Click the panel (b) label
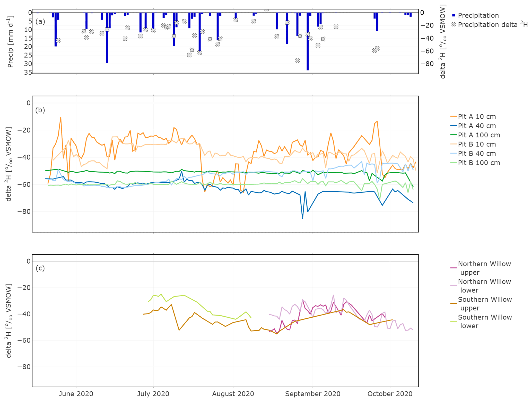Screen dimensions: 532x402 [x=40, y=110]
